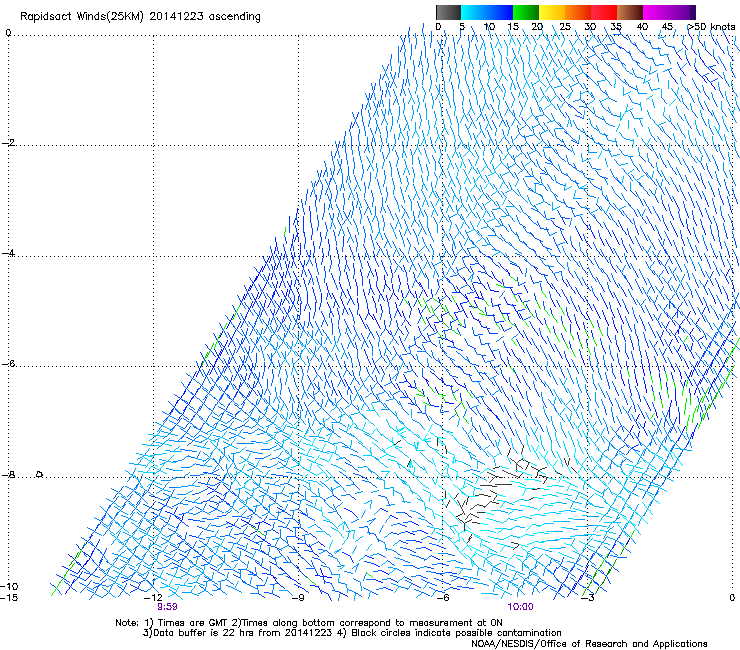This screenshot has width=740, height=650.
Task: Click the '-3' longitude label on bottom axis
Action: (588, 598)
